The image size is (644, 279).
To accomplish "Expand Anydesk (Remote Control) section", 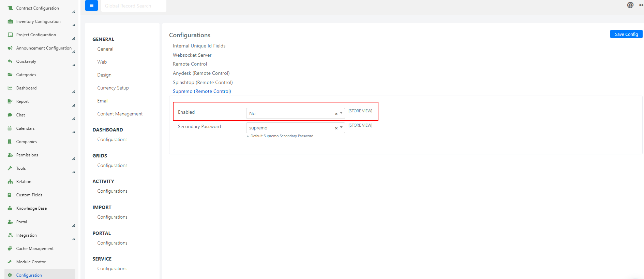I will tap(201, 73).
